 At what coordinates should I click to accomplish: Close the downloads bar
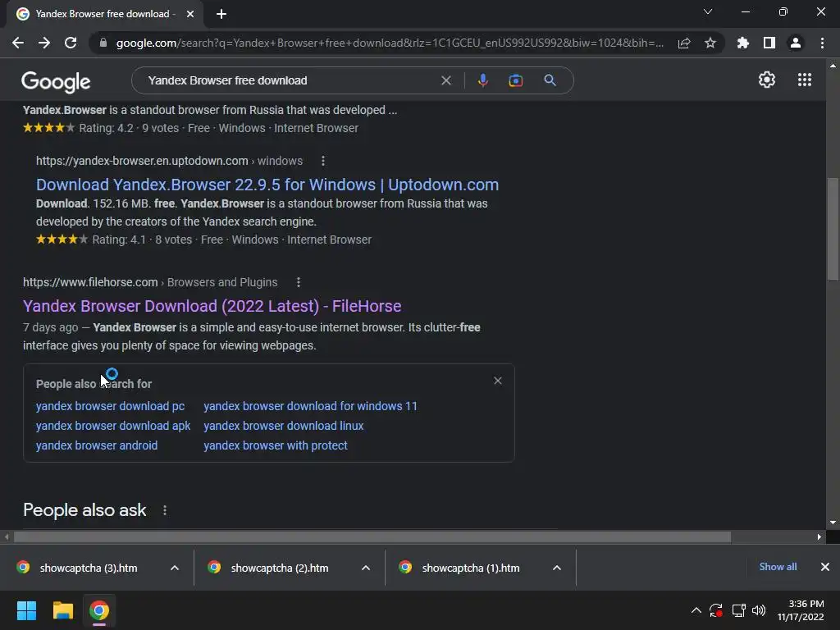point(825,567)
